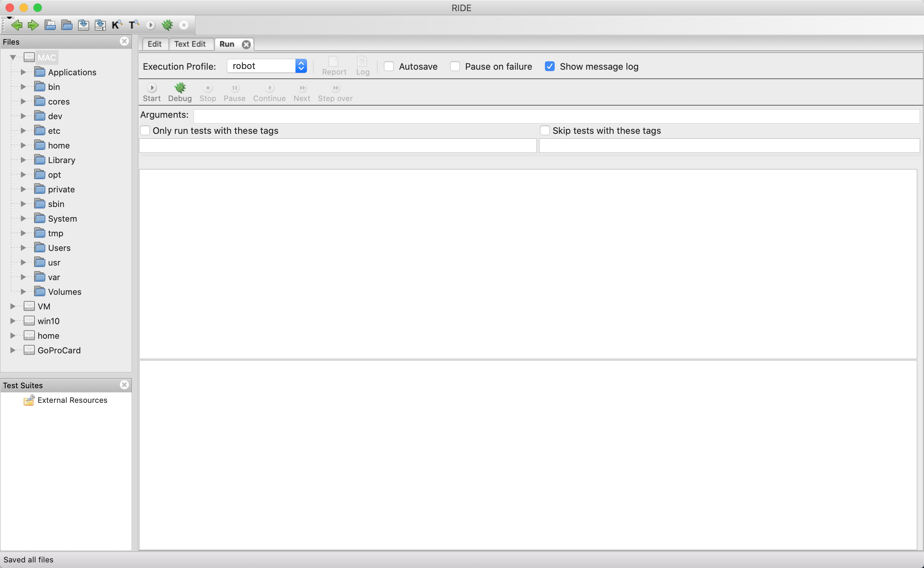The height and width of the screenshot is (568, 924).
Task: Click the Open Test Suite toolbar icon
Action: click(50, 25)
